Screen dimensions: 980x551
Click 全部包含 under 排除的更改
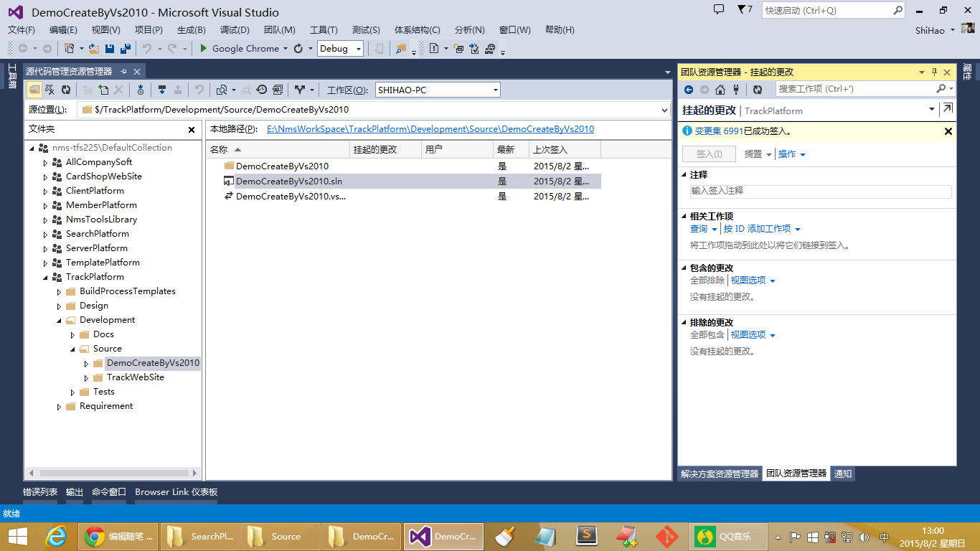click(707, 335)
